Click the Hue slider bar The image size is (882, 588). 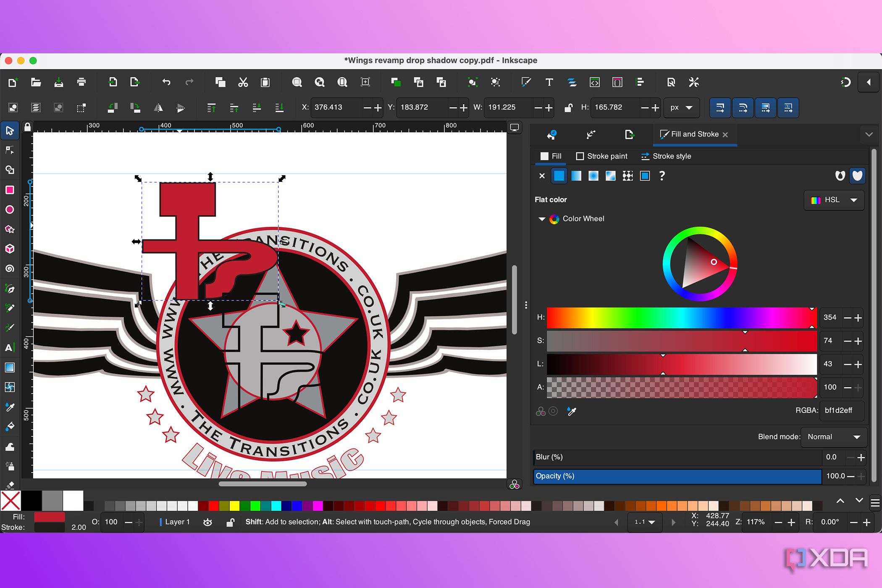pos(680,318)
